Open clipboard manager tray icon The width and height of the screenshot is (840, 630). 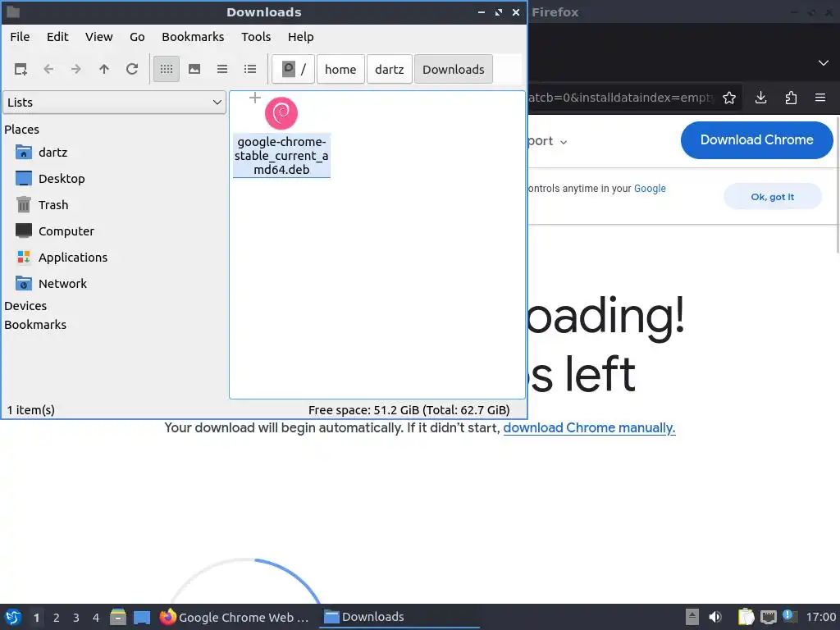tap(746, 617)
